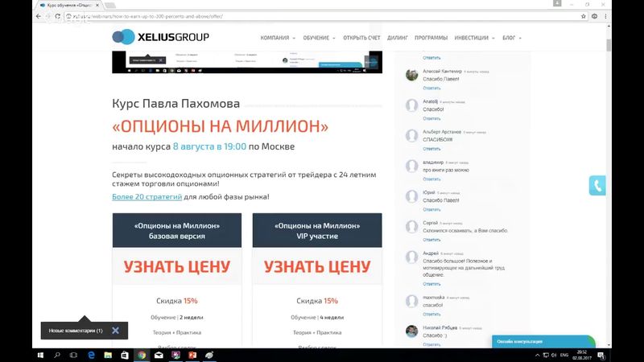Open Программы menu item

coord(431,38)
